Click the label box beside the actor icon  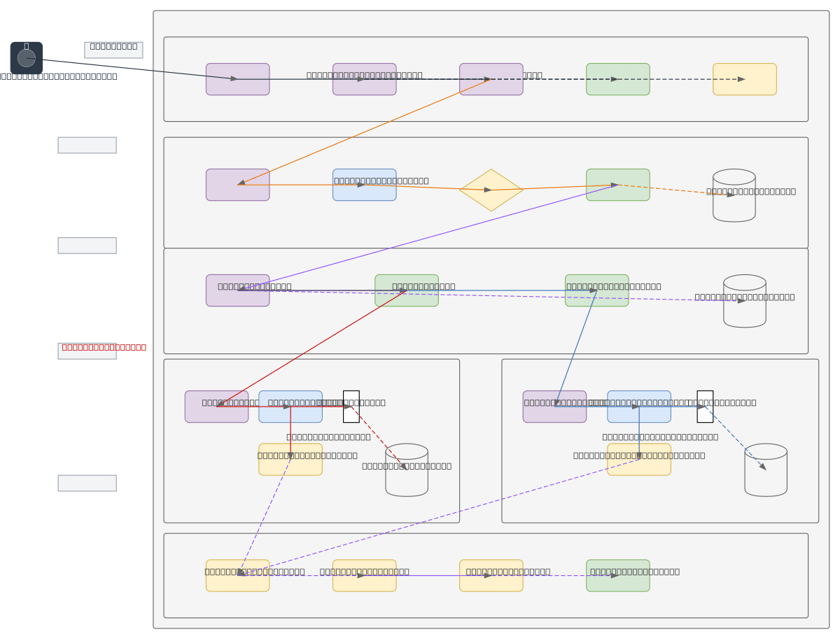(113, 50)
